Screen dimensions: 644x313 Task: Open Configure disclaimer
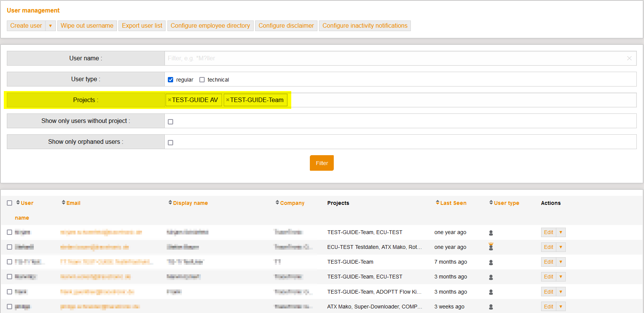pyautogui.click(x=286, y=26)
